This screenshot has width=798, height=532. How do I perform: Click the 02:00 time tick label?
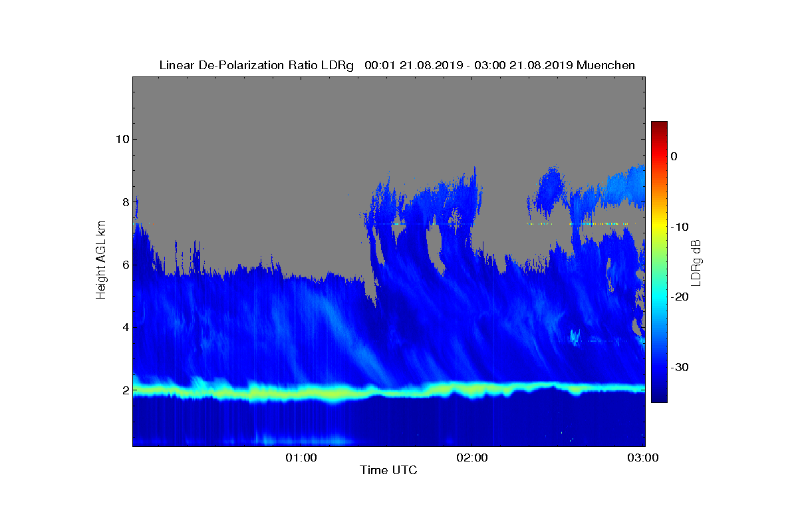pyautogui.click(x=472, y=458)
